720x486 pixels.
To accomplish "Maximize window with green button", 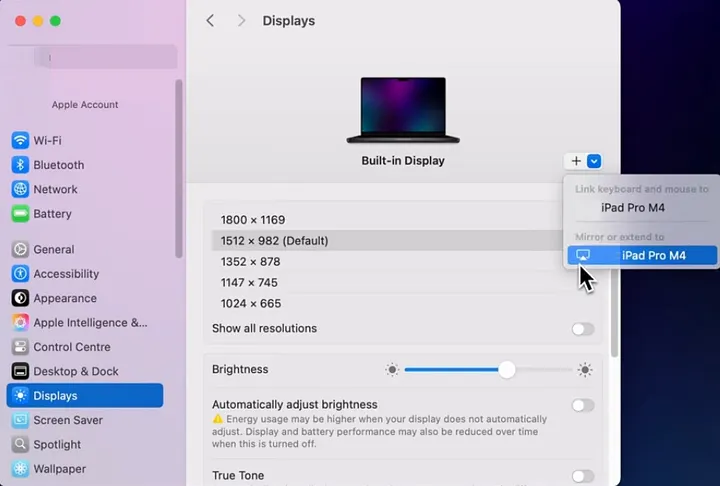I will (x=55, y=21).
